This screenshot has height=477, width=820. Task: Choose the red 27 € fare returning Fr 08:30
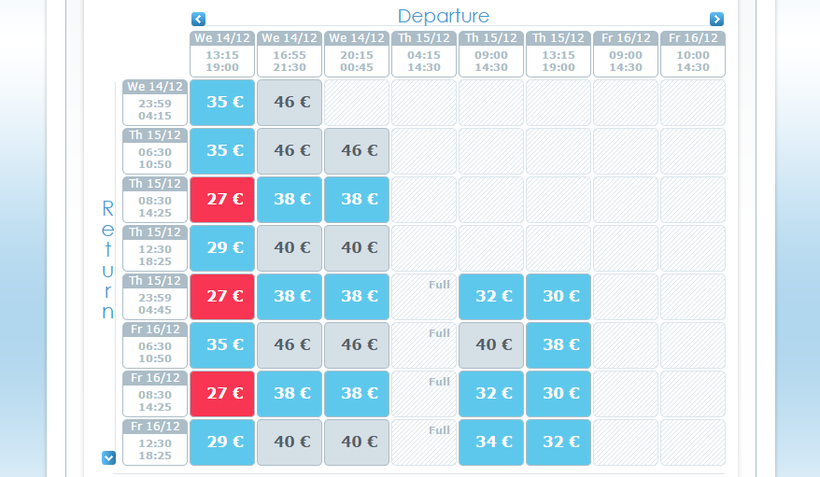pyautogui.click(x=222, y=393)
